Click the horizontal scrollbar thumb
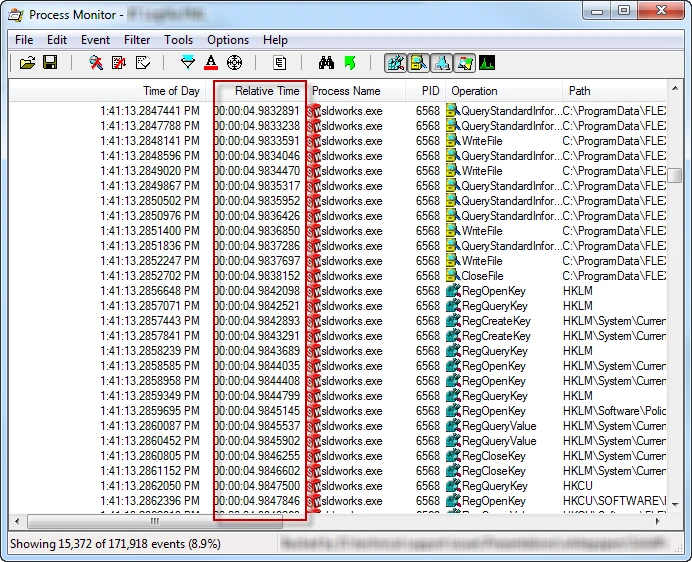 point(154,521)
